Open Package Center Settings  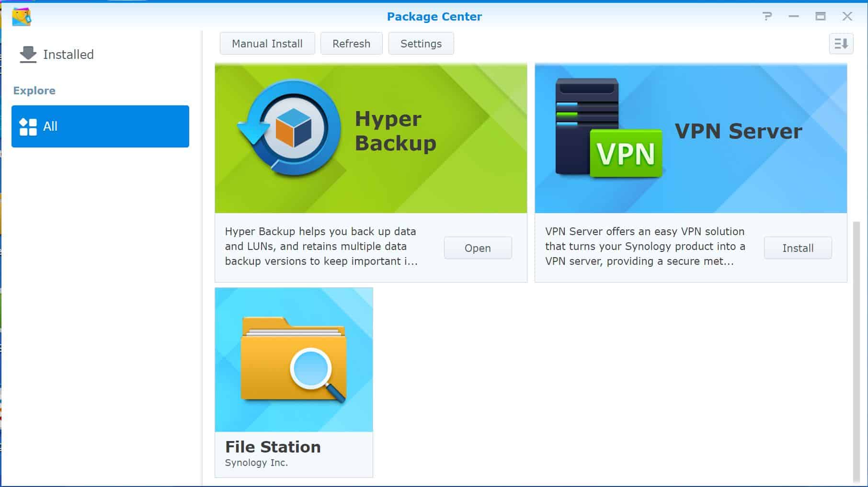[x=421, y=44]
